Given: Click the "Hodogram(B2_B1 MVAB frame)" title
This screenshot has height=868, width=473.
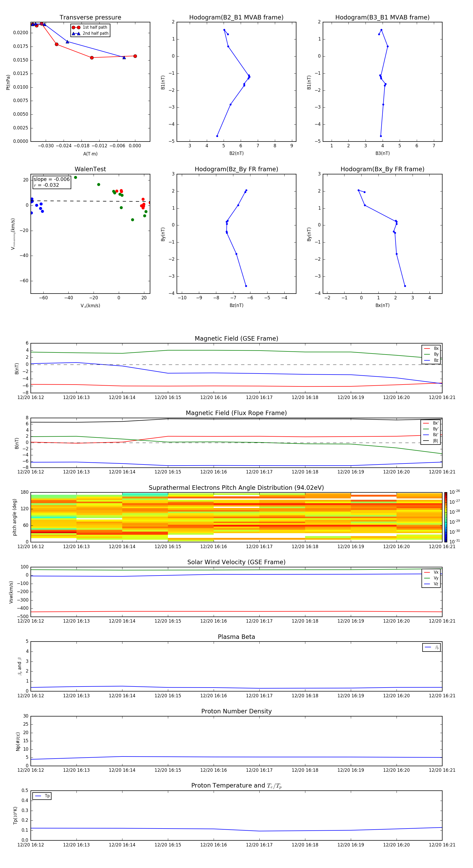Looking at the screenshot, I should click(x=236, y=18).
